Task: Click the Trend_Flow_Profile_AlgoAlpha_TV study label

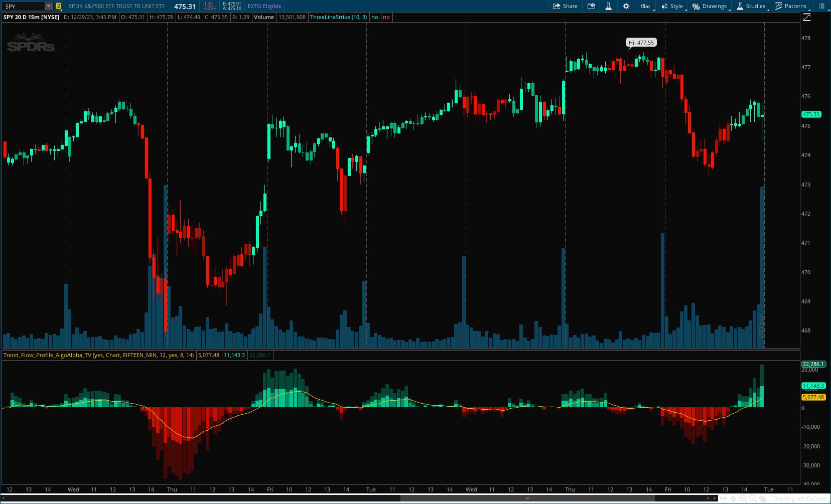Action: [x=98, y=355]
